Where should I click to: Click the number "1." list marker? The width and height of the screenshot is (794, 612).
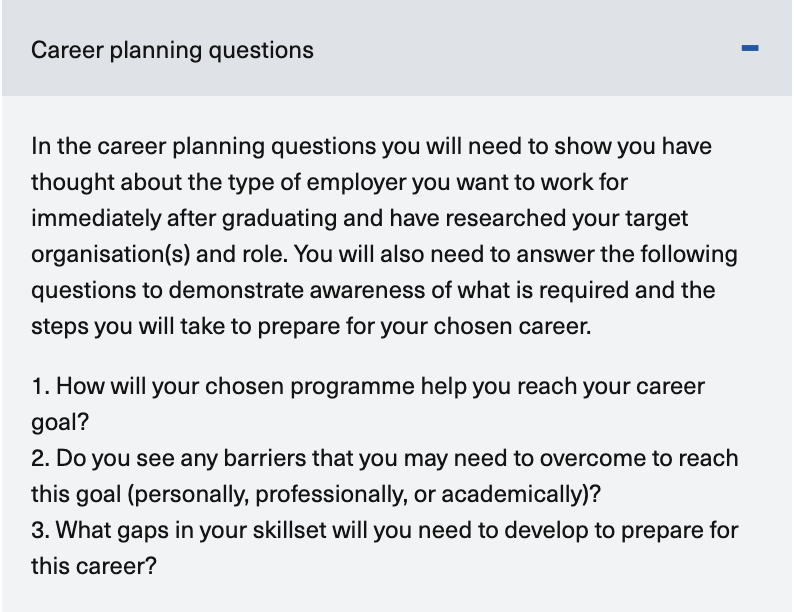[x=39, y=386]
